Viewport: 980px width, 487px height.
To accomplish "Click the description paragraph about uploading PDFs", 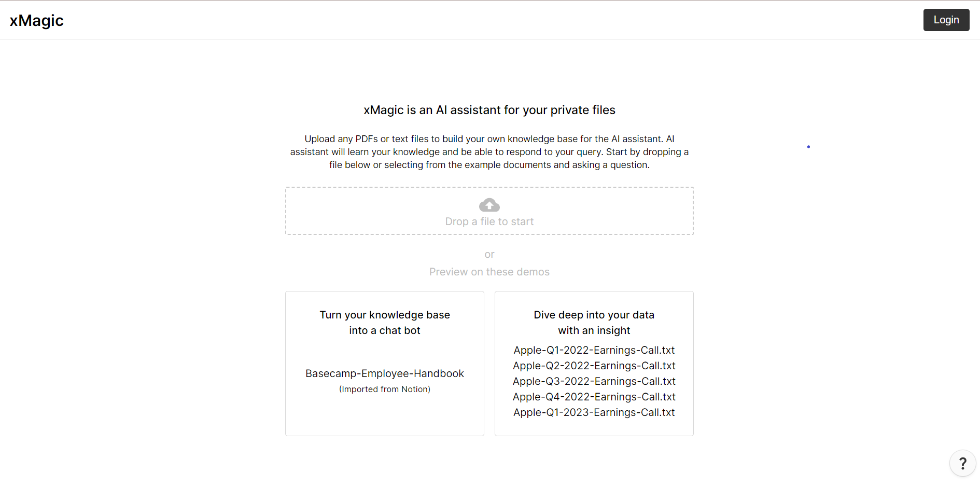I will [489, 152].
